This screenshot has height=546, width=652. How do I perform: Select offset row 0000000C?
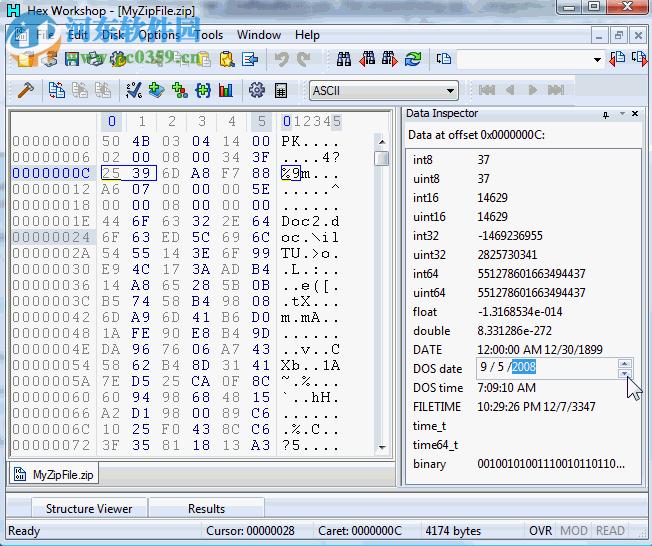click(x=51, y=173)
